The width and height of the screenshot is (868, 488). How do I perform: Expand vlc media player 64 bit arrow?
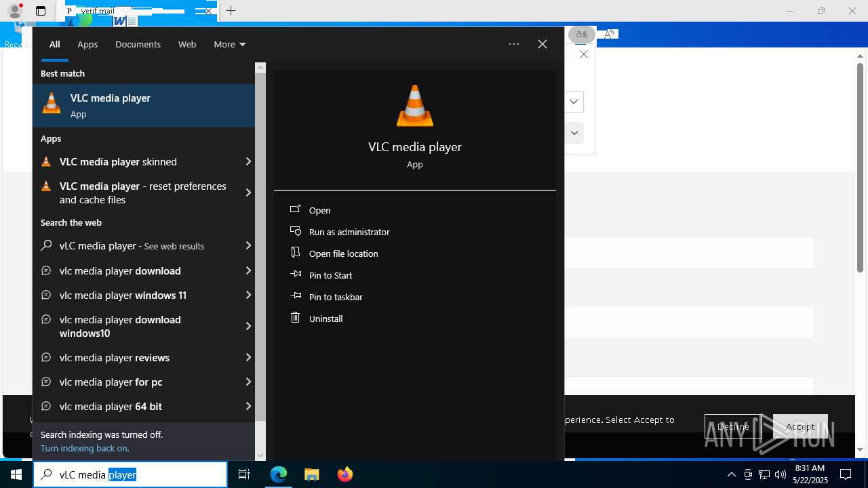click(x=248, y=407)
